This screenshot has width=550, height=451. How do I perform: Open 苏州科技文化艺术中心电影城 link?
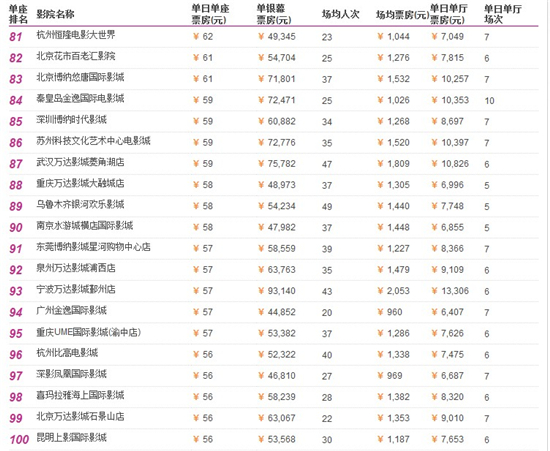(x=93, y=141)
